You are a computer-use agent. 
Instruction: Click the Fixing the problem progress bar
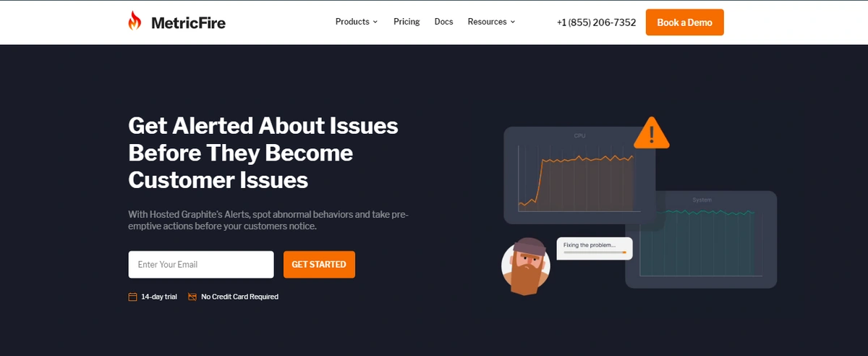tap(595, 252)
